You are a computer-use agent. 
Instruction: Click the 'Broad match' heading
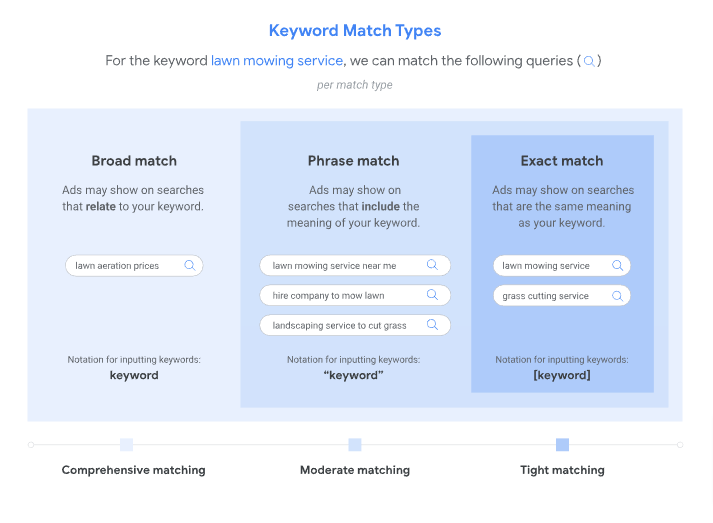[134, 161]
